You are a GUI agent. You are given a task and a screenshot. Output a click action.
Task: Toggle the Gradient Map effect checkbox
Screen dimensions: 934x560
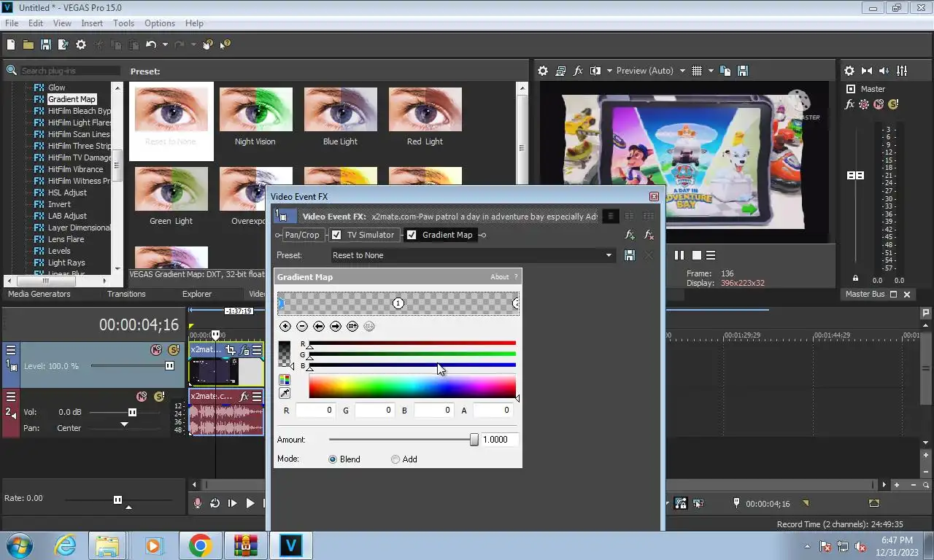click(412, 235)
